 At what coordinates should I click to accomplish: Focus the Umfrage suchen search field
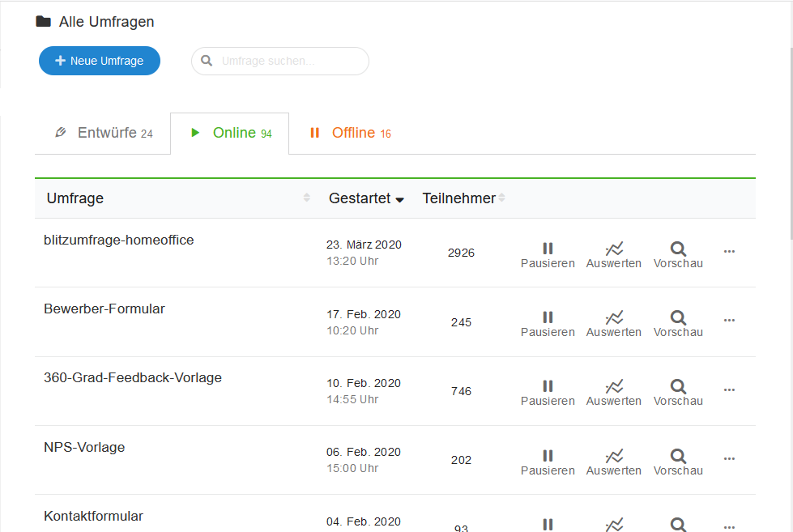(x=280, y=62)
